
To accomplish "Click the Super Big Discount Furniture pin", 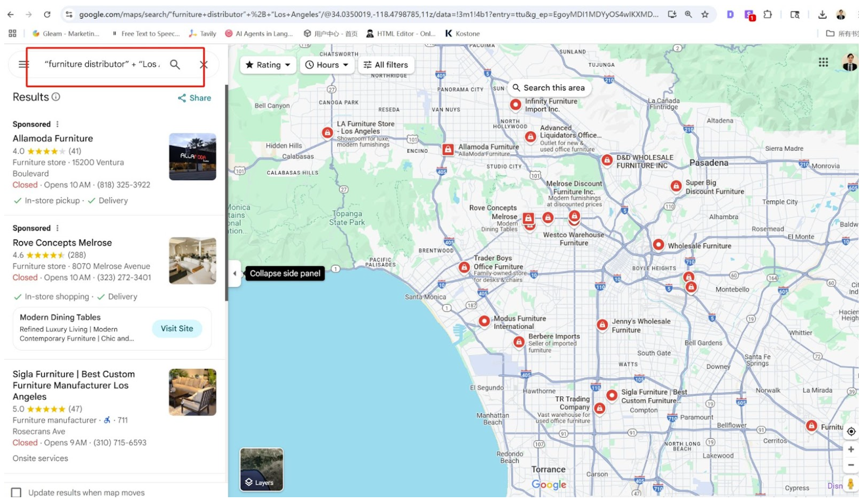I will tap(676, 186).
